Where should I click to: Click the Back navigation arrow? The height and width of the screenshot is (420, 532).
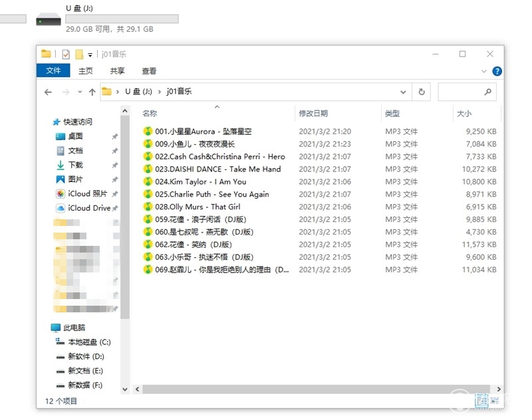tap(48, 92)
